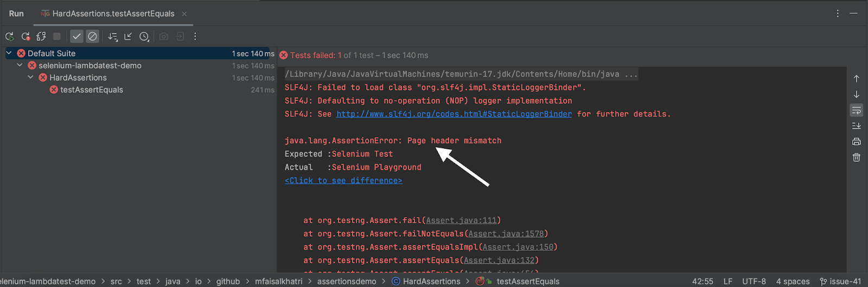Toggle Show Passed tests checkmark
This screenshot has height=287, width=868.
[77, 36]
